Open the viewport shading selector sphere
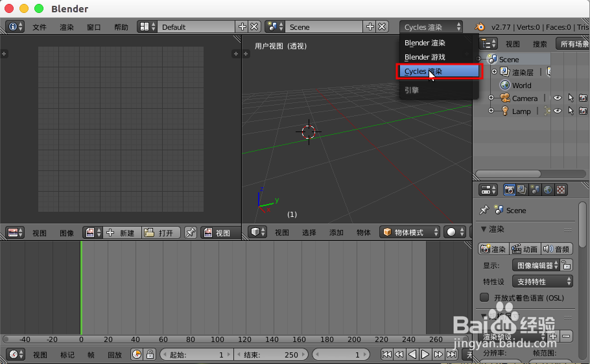 tap(454, 232)
